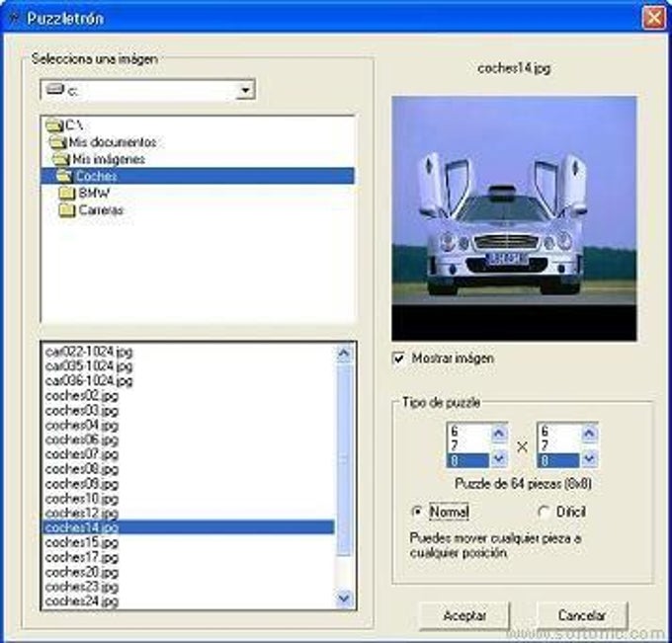The image size is (672, 643).
Task: Select the Normal difficulty radio button
Action: pyautogui.click(x=417, y=512)
